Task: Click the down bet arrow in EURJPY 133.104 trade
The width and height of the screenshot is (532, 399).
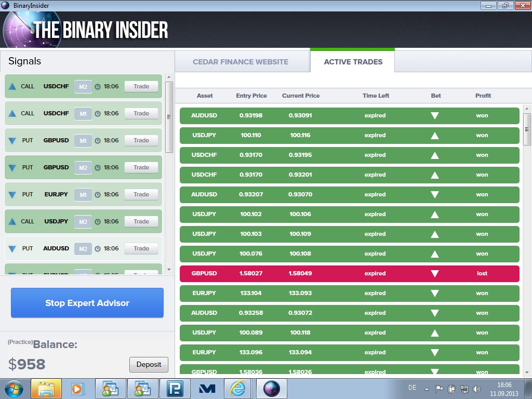Action: 435,294
